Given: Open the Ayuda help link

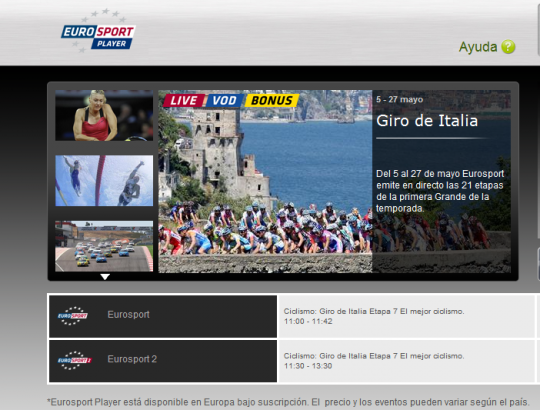Looking at the screenshot, I should (x=478, y=47).
